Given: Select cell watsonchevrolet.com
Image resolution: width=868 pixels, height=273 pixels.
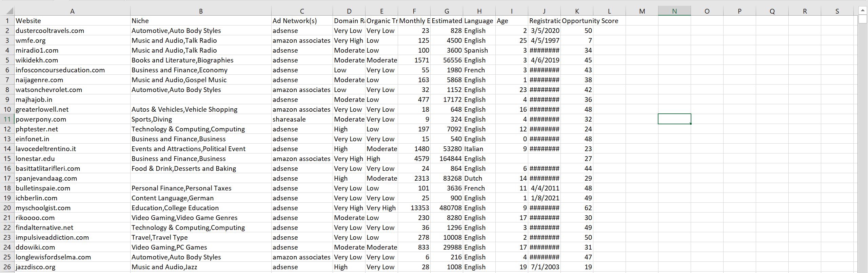Looking at the screenshot, I should tap(72, 90).
